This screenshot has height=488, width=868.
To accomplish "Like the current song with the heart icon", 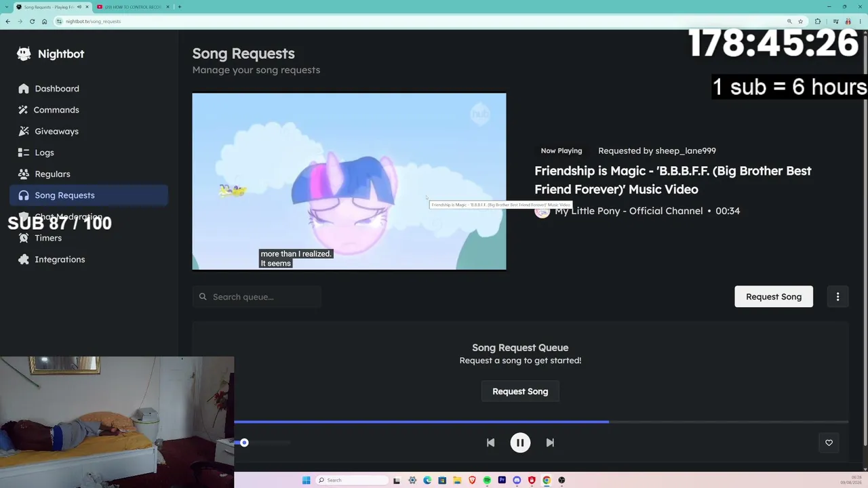I will click(829, 443).
